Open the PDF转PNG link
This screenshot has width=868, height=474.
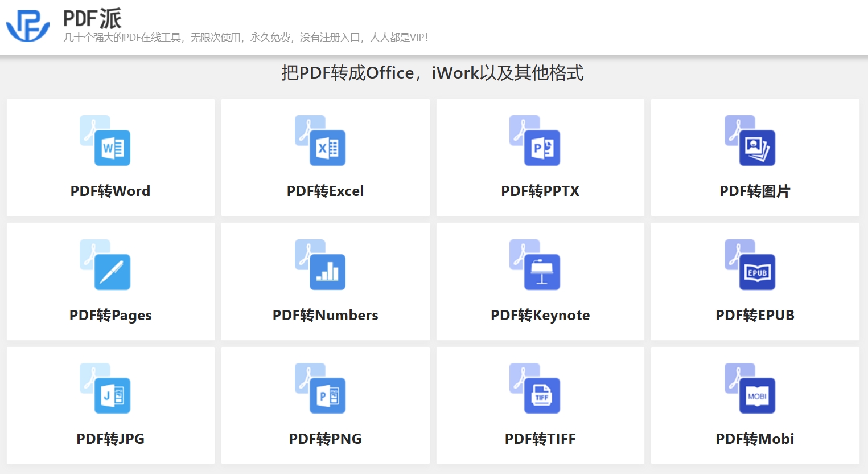[326, 439]
